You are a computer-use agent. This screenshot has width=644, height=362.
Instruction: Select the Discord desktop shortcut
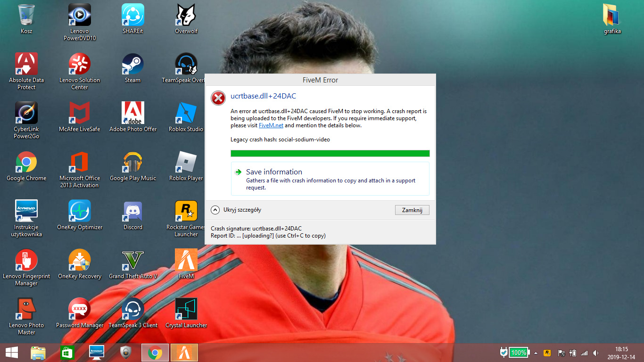pyautogui.click(x=133, y=215)
